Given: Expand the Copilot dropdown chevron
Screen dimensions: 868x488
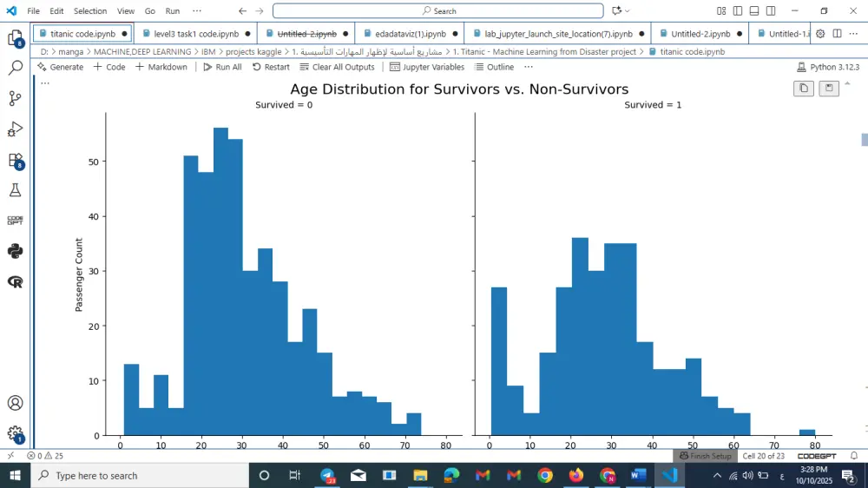Looking at the screenshot, I should click(x=628, y=10).
